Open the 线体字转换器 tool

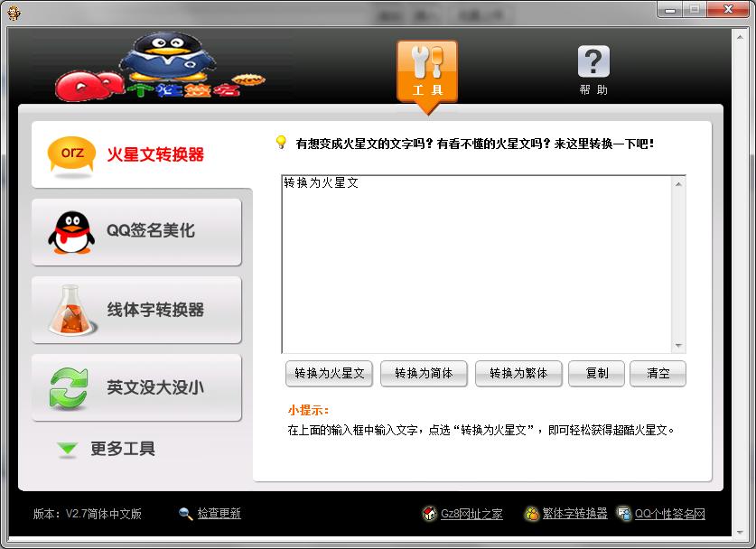[136, 310]
